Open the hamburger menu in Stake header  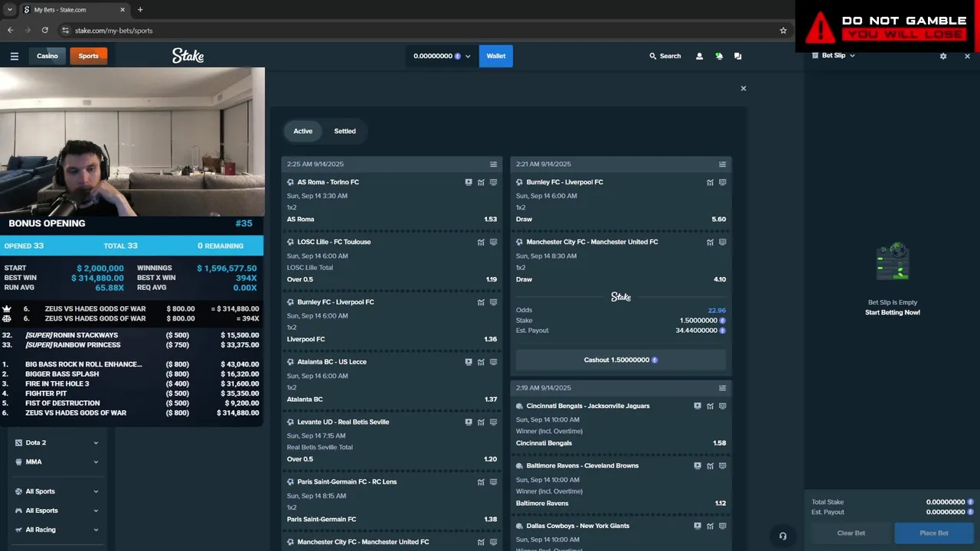pos(14,56)
